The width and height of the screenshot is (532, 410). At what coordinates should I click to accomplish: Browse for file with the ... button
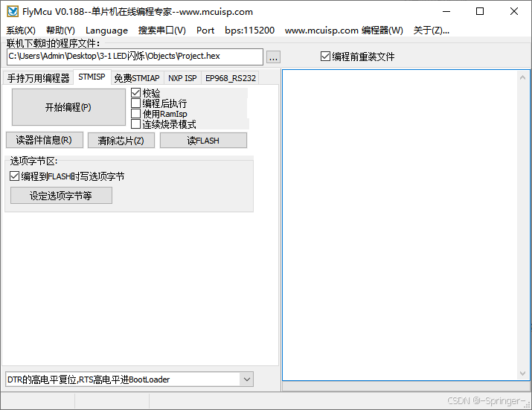tap(273, 57)
